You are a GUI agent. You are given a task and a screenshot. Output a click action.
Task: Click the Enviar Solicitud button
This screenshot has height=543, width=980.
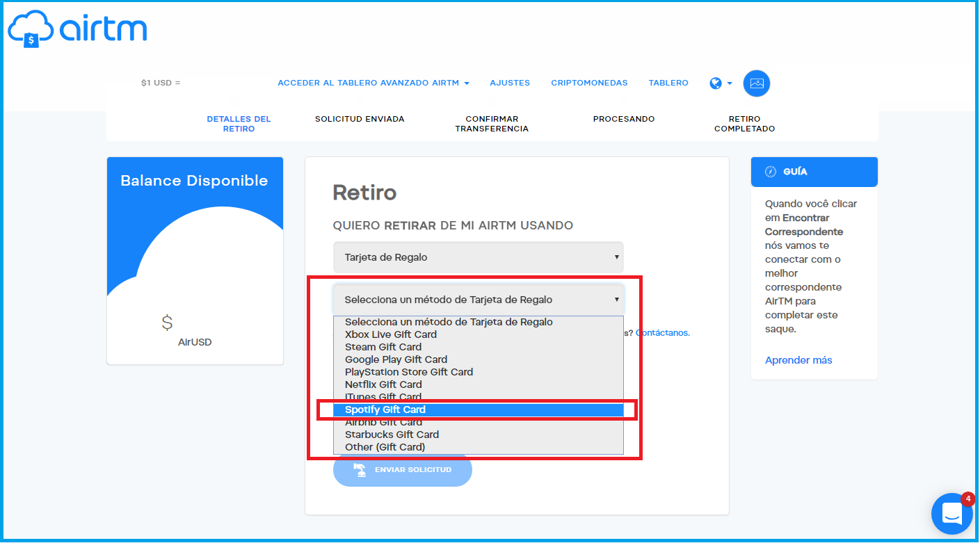tap(403, 470)
